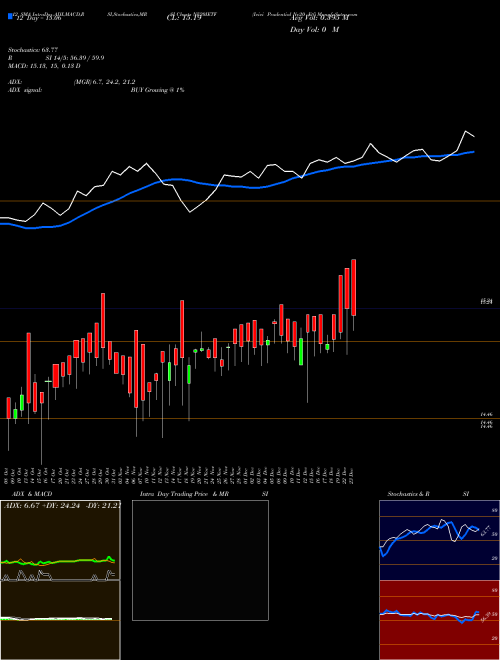
Task: Click the right end of the blue SMA line
Action: [x=474, y=152]
